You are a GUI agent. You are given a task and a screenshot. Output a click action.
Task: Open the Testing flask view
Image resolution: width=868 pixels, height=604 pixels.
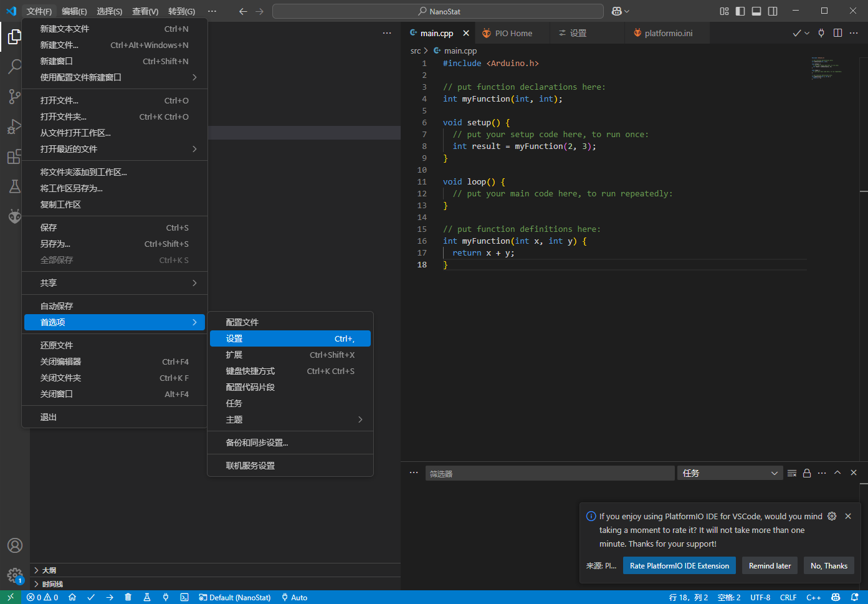pos(14,186)
